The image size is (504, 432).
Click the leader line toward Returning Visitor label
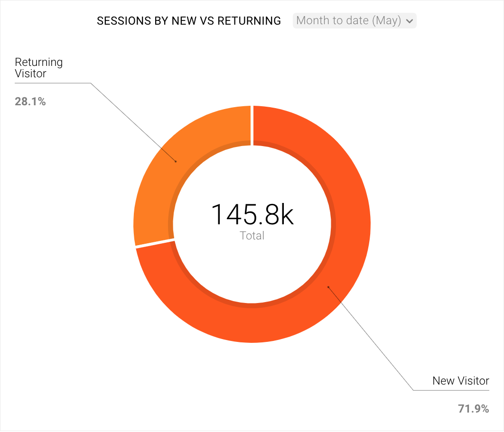point(133,122)
